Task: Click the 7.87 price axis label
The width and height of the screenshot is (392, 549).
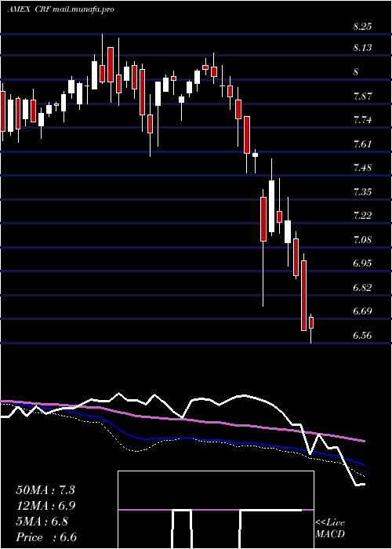Action: 362,96
